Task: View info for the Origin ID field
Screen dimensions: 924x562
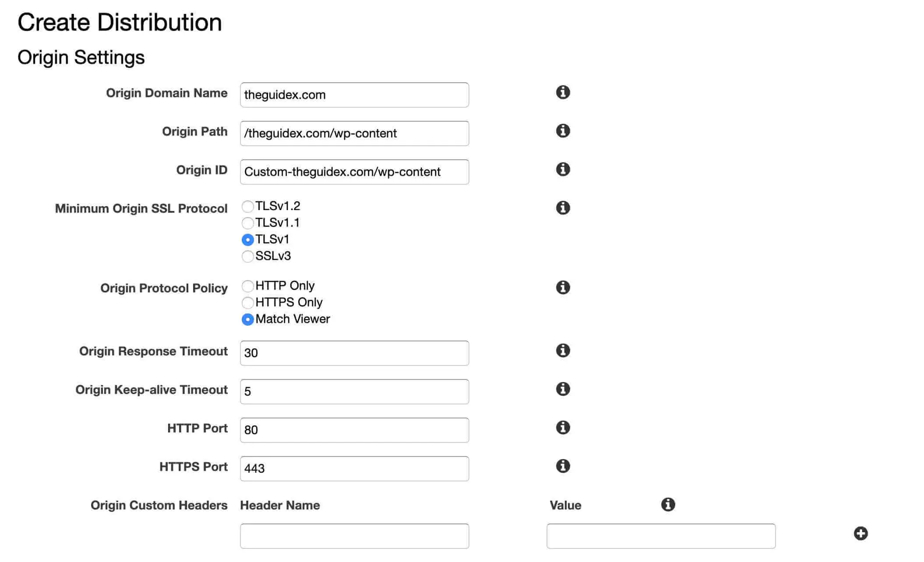Action: pyautogui.click(x=563, y=169)
